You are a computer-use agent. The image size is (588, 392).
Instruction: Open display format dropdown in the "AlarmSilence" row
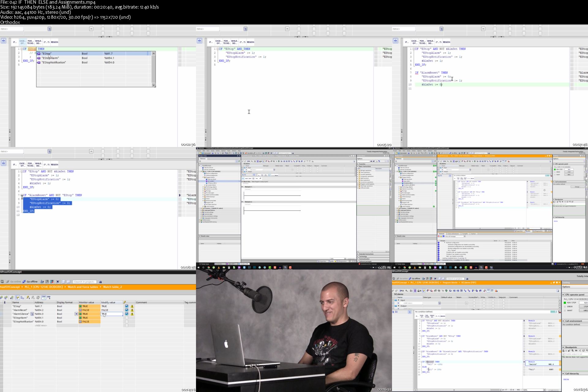click(76, 314)
